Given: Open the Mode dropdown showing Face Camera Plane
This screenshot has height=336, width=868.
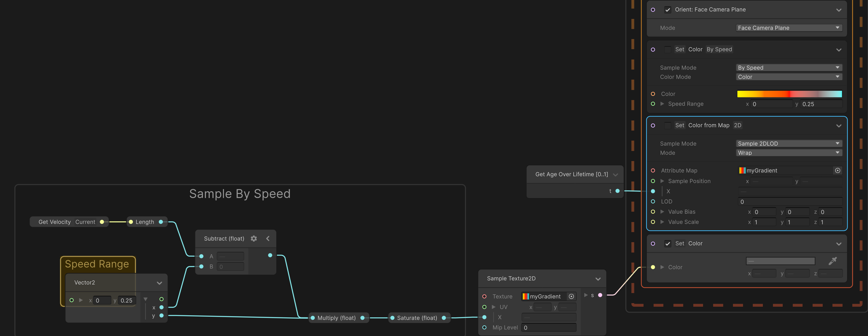Looking at the screenshot, I should (x=789, y=28).
